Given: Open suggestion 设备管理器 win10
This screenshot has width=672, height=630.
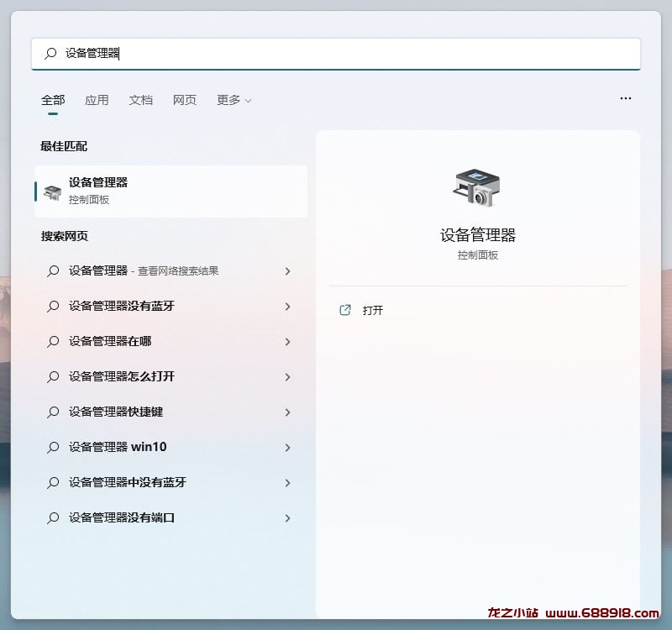Looking at the screenshot, I should 170,447.
